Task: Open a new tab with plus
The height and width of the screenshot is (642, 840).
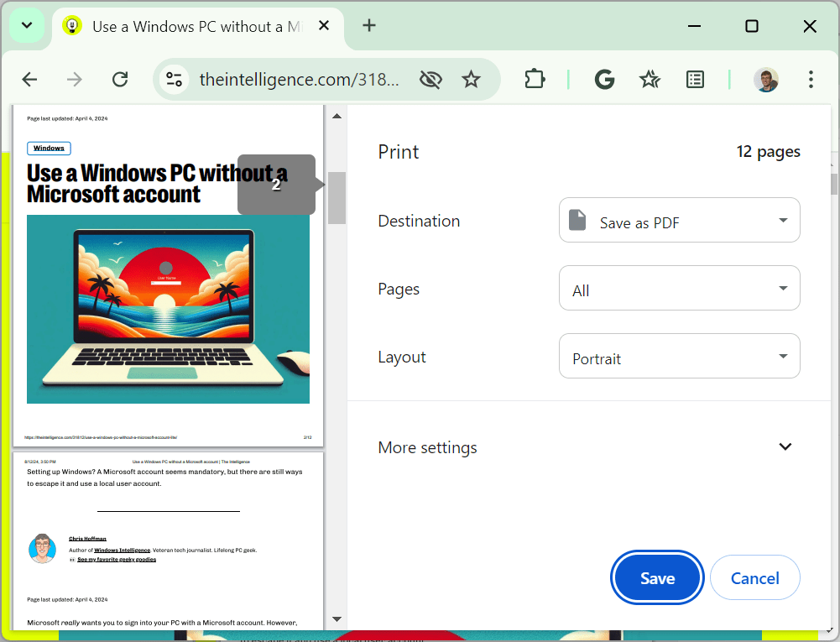Action: (369, 25)
